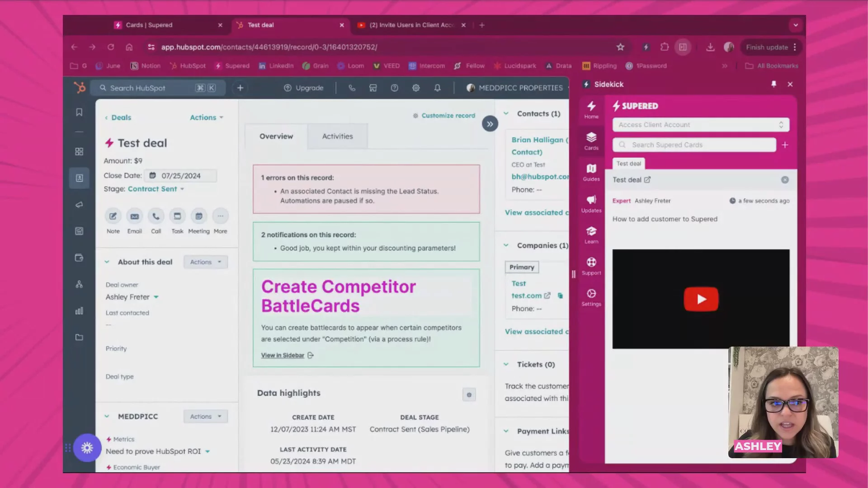Screen dimensions: 868x488
Task: Open the Learn section in Supered
Action: point(591,235)
